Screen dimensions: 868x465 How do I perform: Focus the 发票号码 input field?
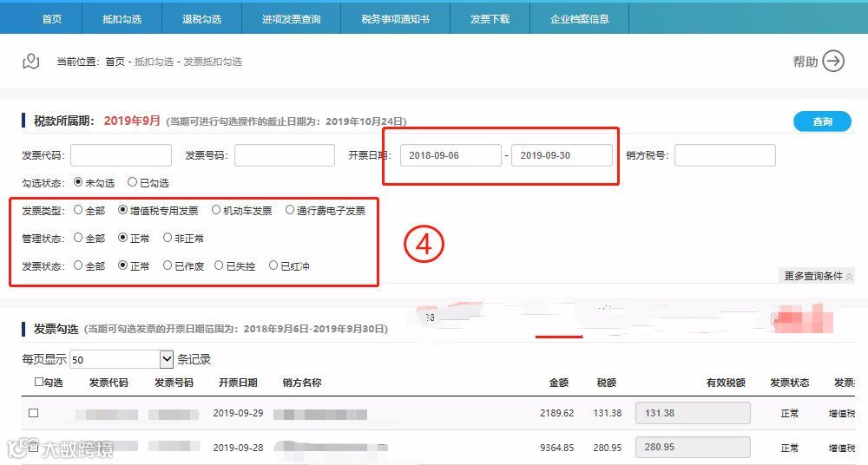coord(285,155)
